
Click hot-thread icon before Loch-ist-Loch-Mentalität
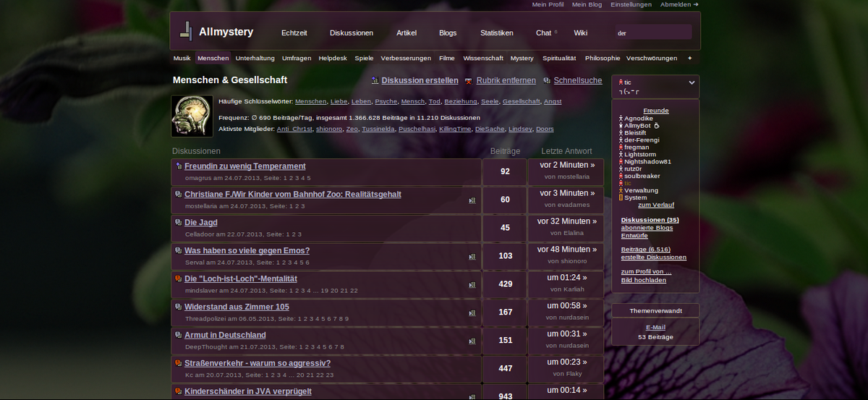(178, 279)
